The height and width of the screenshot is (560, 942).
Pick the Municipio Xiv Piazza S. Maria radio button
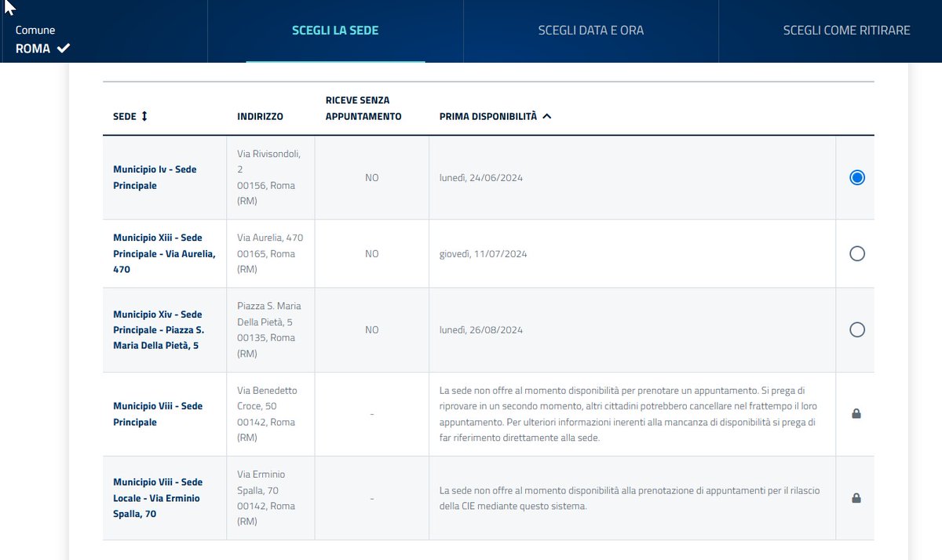(x=857, y=330)
